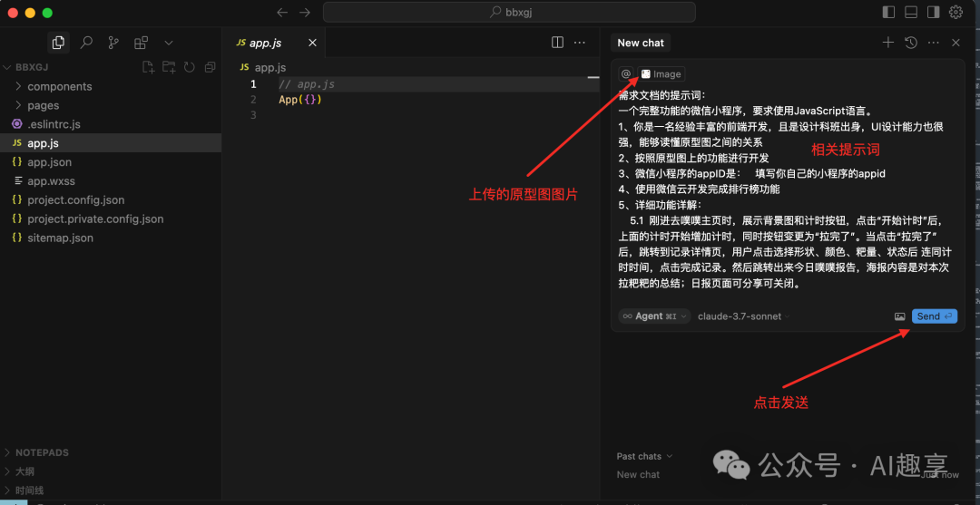Expand the sidebar views chevron dropdown
The width and height of the screenshot is (980, 505).
tap(168, 43)
